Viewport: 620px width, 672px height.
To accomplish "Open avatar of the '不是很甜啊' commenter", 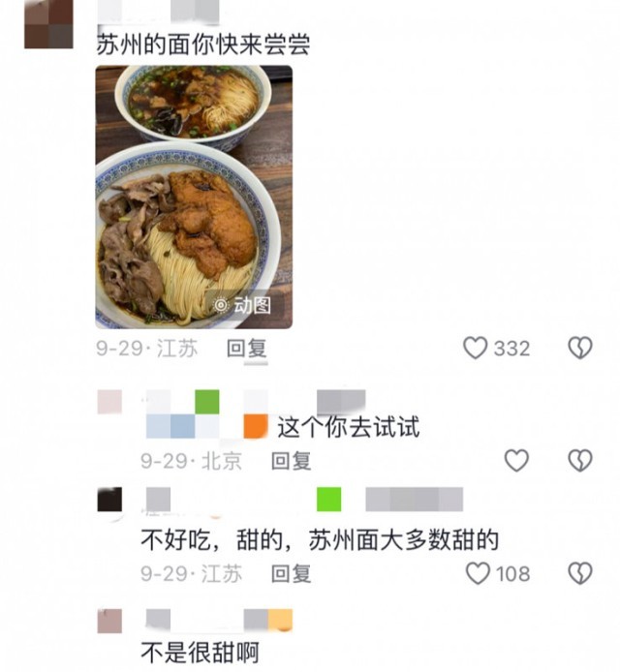I will (109, 622).
